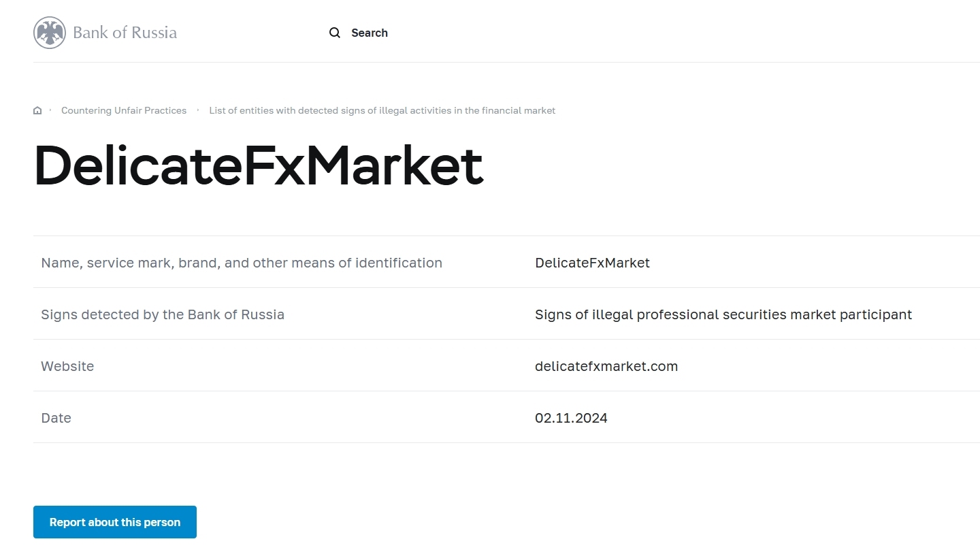Click the arrow after Countering Unfair Practices
This screenshot has height=552, width=980.
tap(198, 110)
